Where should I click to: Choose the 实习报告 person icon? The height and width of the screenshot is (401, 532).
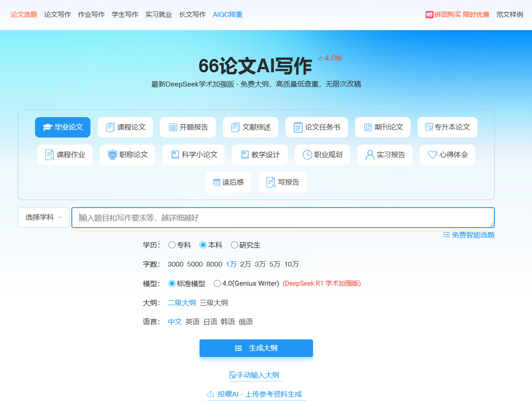370,155
